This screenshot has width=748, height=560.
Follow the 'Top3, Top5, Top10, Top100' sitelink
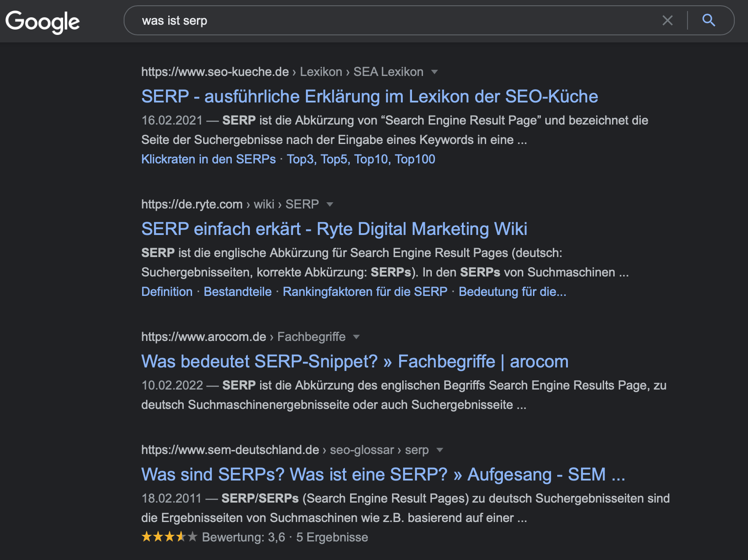coord(361,159)
